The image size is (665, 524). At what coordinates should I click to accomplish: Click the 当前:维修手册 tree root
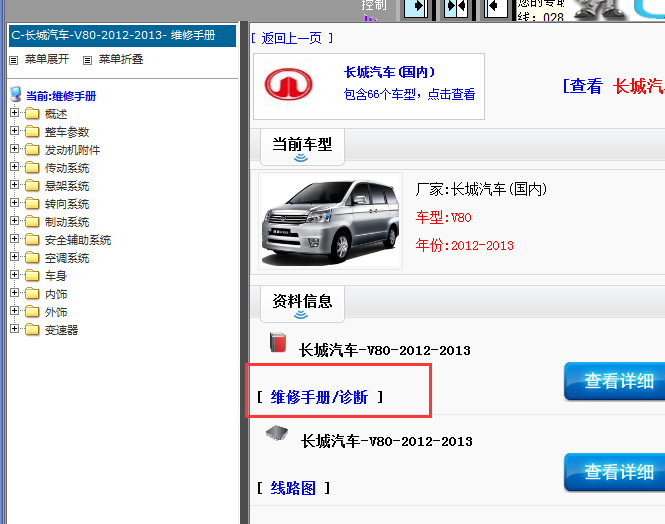[x=61, y=96]
